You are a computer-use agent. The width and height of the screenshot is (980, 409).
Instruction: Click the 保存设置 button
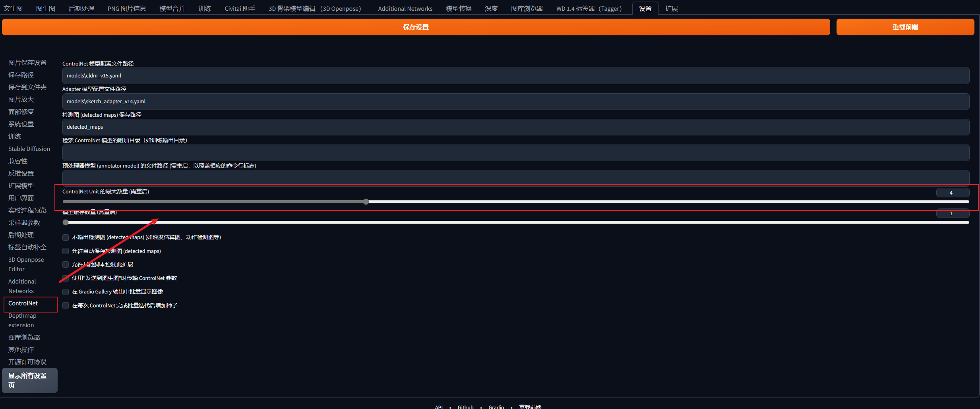tap(416, 27)
